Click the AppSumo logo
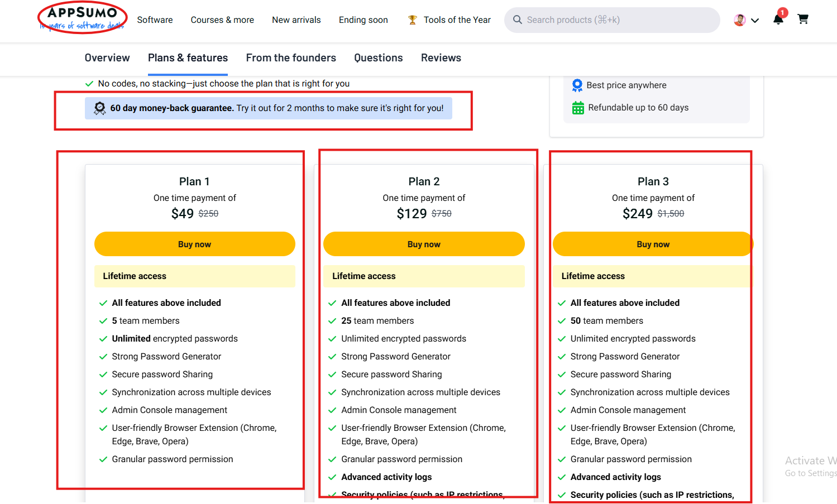Viewport: 837px width, 504px height. pyautogui.click(x=82, y=17)
